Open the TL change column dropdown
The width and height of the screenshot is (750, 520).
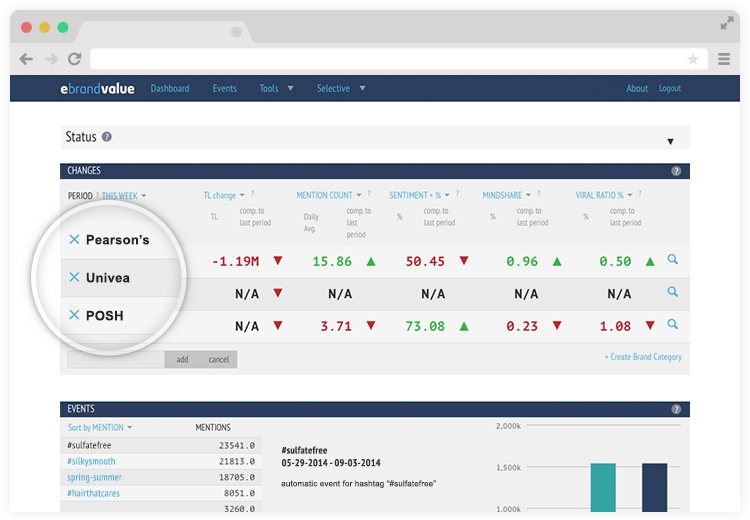[223, 195]
